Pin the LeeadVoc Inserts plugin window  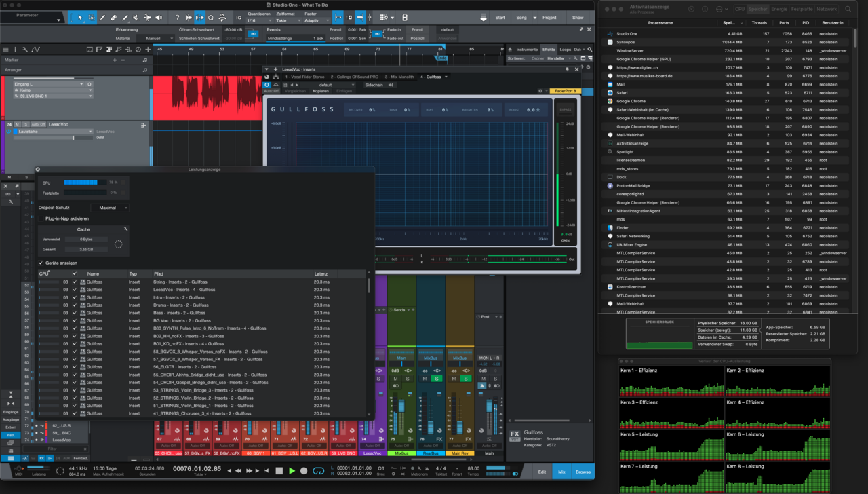click(x=567, y=69)
